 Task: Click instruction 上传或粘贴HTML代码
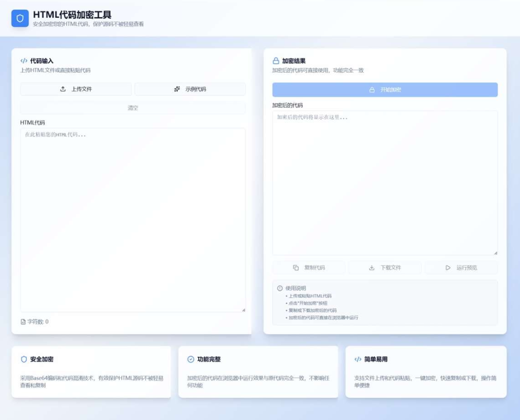tap(310, 296)
